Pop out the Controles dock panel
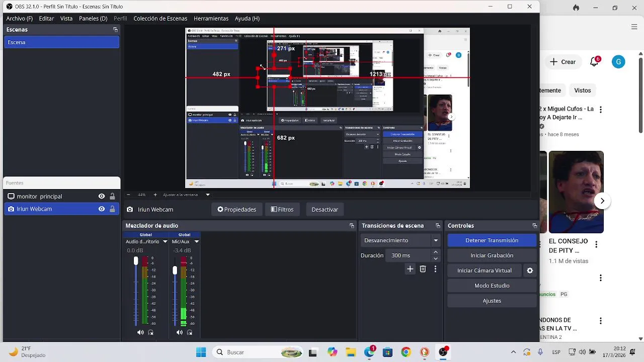This screenshot has width=644, height=362. [x=534, y=226]
